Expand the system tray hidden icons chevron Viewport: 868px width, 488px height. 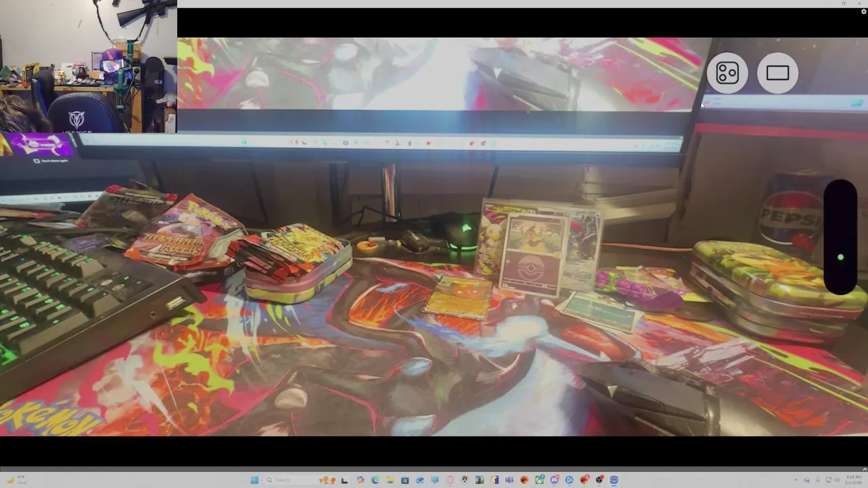pos(796,480)
